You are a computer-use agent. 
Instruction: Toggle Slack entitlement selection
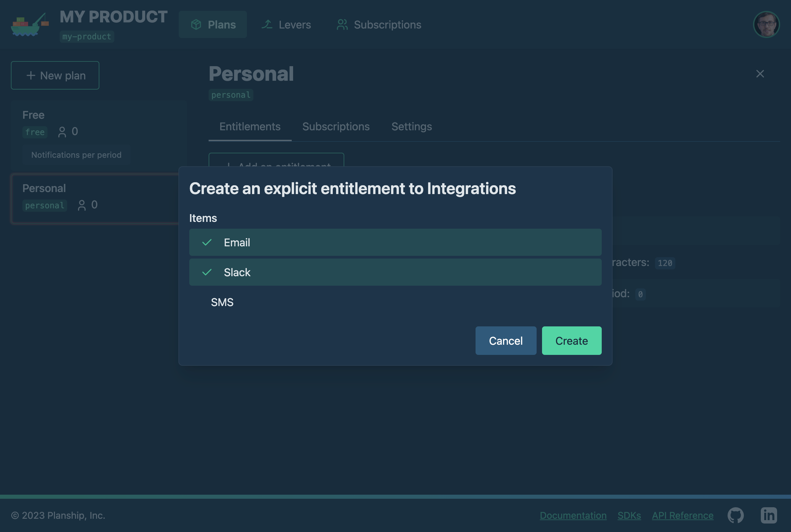coord(395,272)
